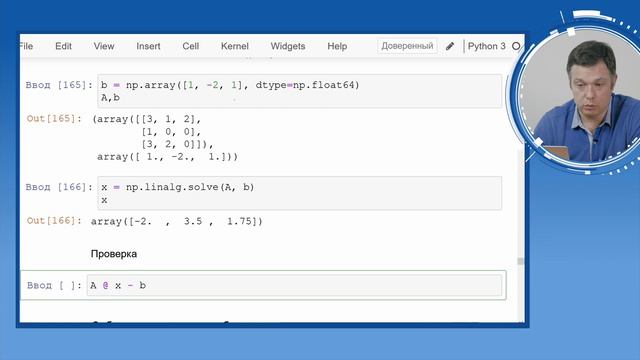Click the Ввод [166] prompt label
640x360 pixels.
(59, 187)
